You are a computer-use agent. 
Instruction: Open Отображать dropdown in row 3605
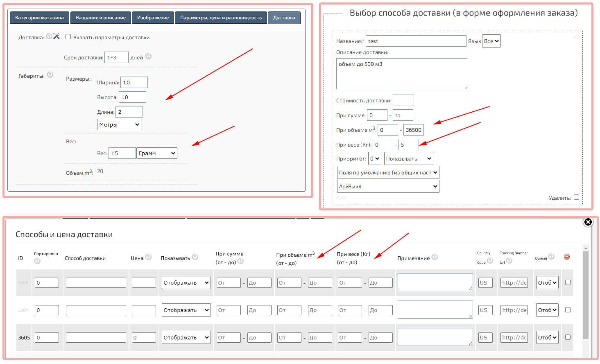[186, 337]
